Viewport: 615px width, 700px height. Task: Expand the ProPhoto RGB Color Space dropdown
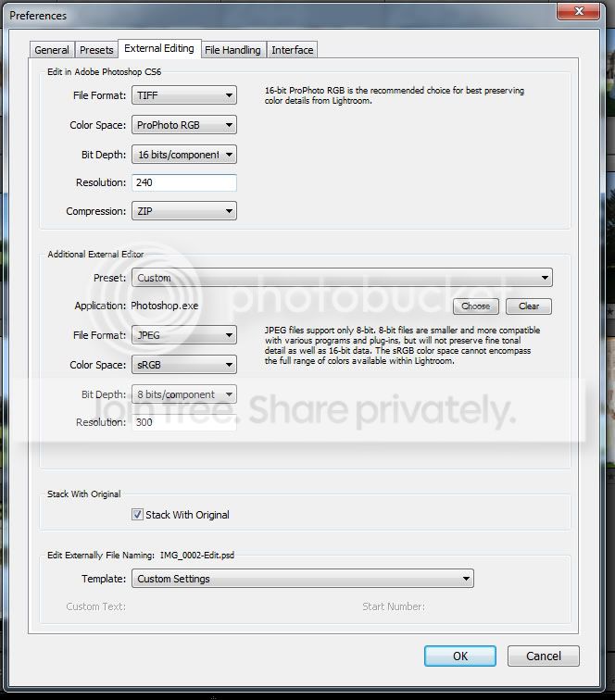184,125
